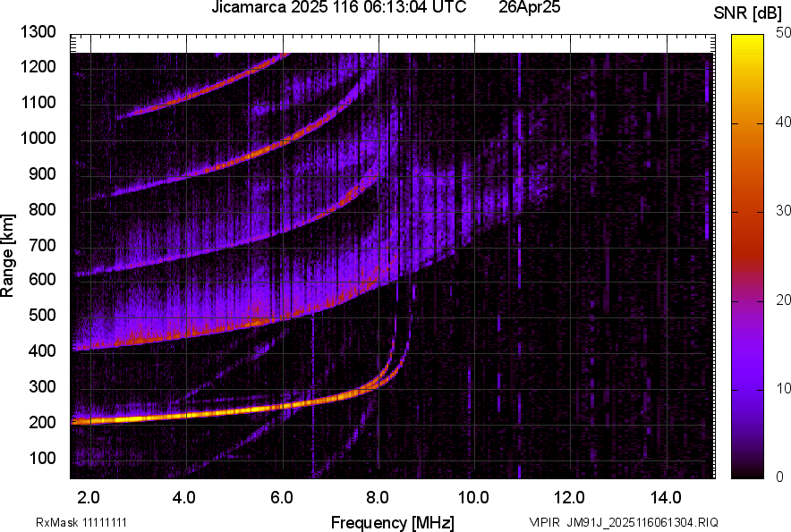Screen dimensions: 791x532
Task: Click the 'RxMask 11111111' footer text
Action: coord(81,522)
